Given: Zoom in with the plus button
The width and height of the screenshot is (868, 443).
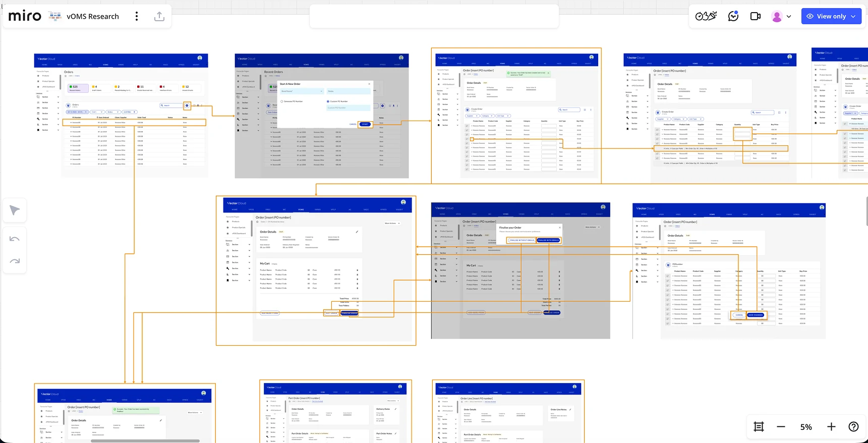Looking at the screenshot, I should tap(831, 427).
